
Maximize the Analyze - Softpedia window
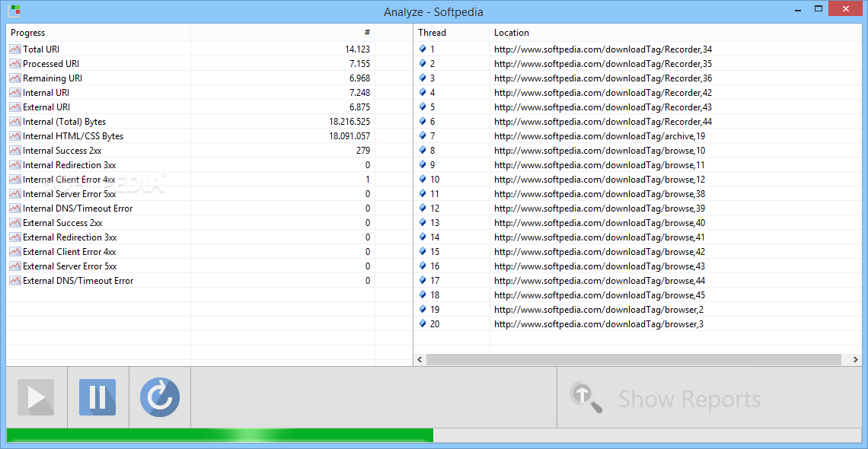[x=818, y=9]
